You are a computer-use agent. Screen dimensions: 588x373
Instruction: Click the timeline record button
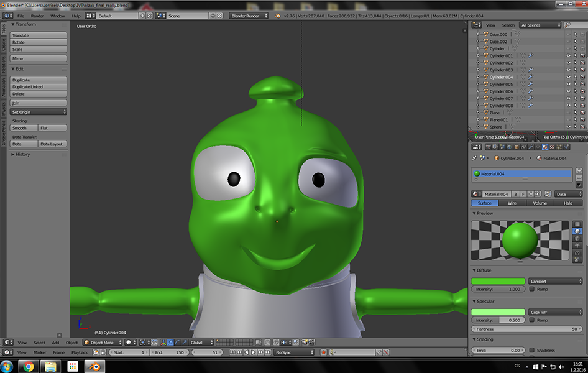(x=324, y=352)
